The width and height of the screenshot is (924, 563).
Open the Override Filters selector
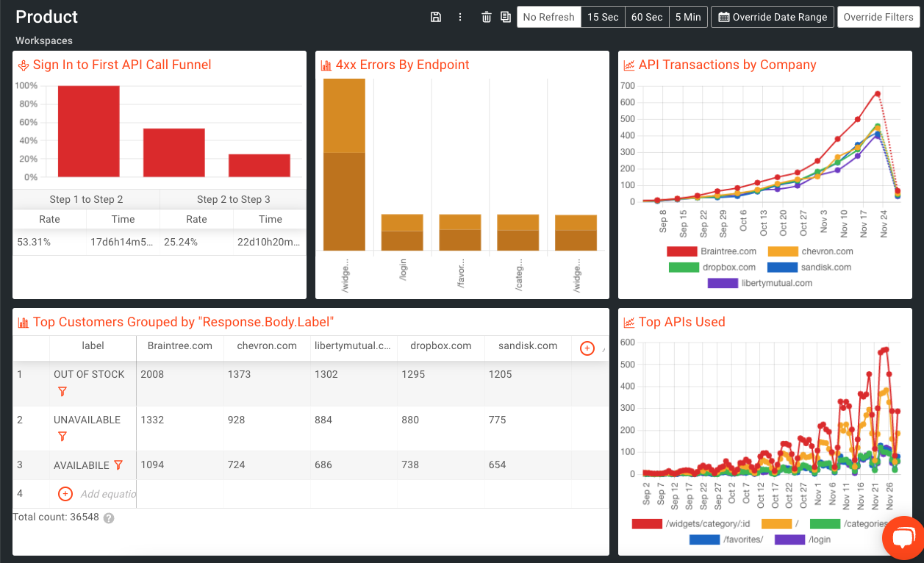[x=878, y=16]
